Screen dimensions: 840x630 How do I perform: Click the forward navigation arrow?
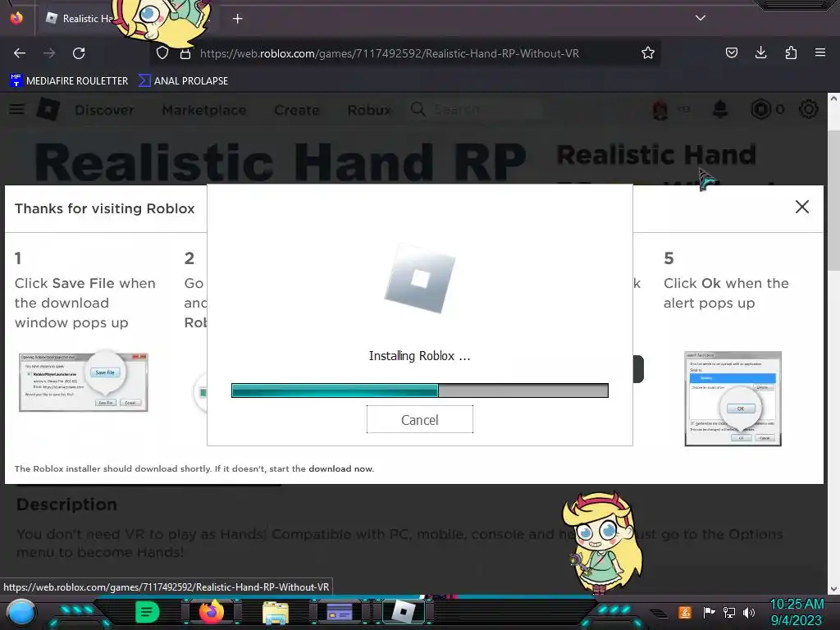click(49, 53)
